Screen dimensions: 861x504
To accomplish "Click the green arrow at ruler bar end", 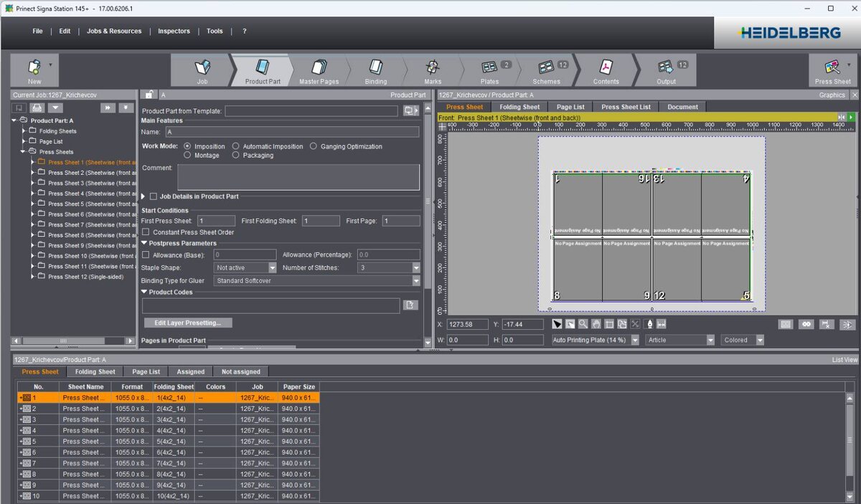I will pyautogui.click(x=852, y=117).
